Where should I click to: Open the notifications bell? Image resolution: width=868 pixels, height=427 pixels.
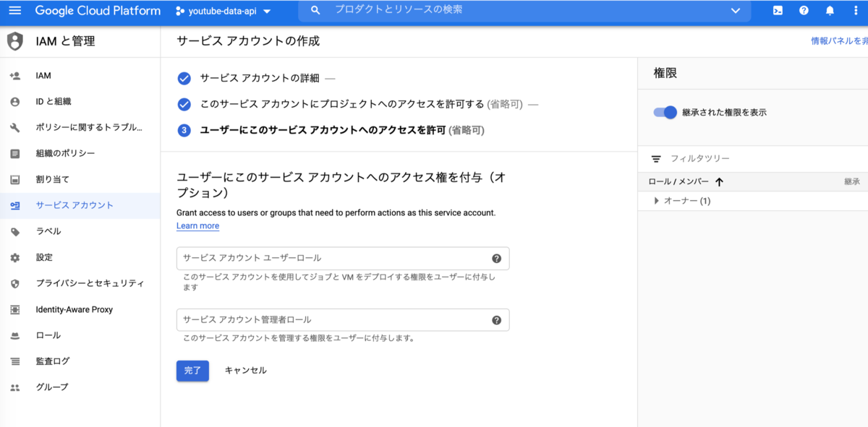click(830, 11)
